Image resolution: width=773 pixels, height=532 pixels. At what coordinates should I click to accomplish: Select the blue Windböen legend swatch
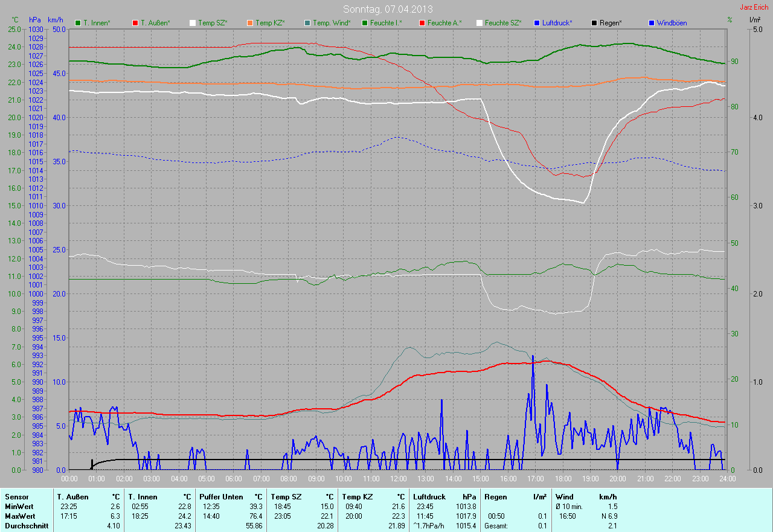(x=652, y=23)
